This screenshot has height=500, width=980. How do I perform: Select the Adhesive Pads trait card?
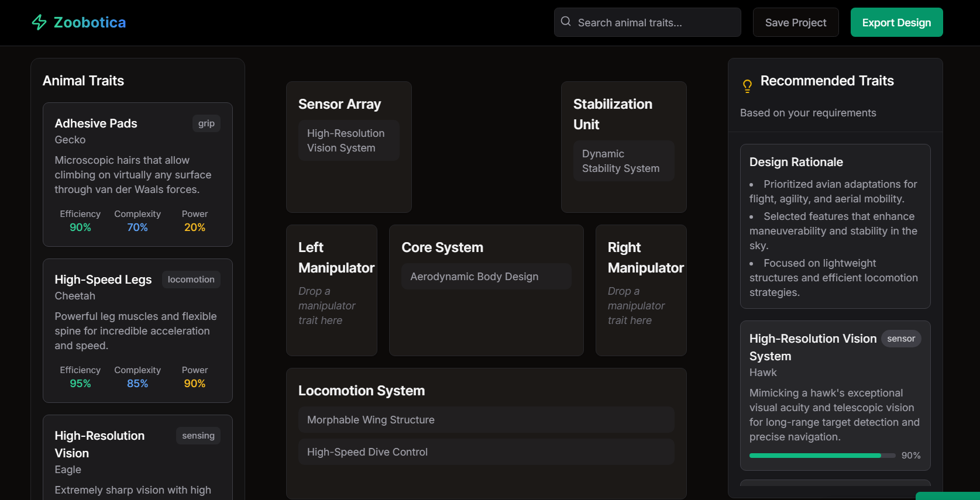point(137,174)
